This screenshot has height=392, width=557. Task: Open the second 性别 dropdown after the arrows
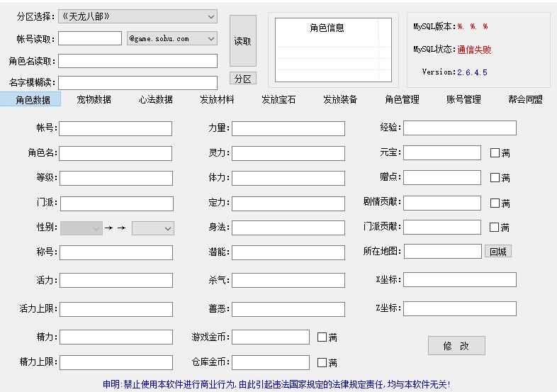[152, 228]
